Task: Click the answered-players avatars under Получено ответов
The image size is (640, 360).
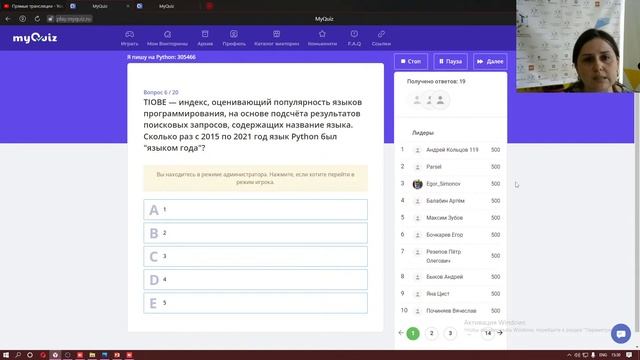Action: (x=429, y=100)
